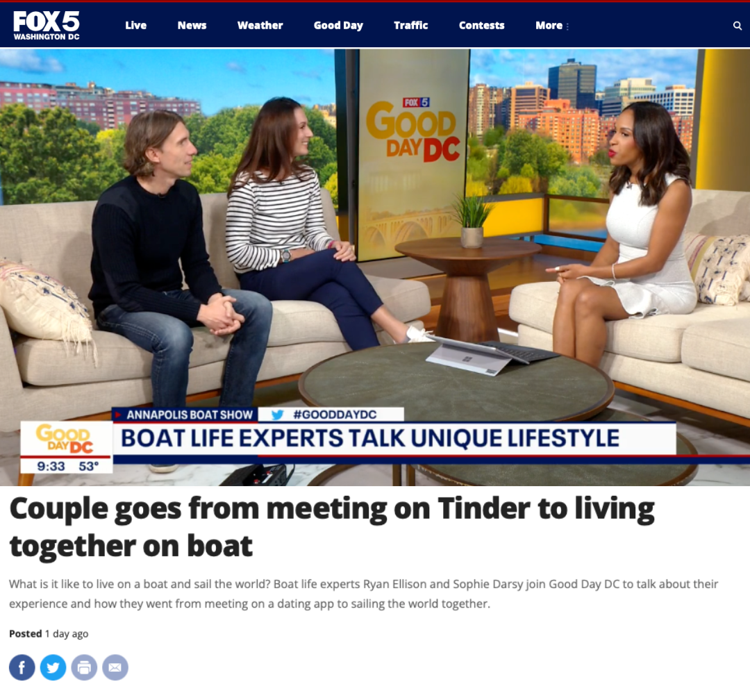Open the News menu item
This screenshot has height=700, width=750.
pyautogui.click(x=192, y=26)
